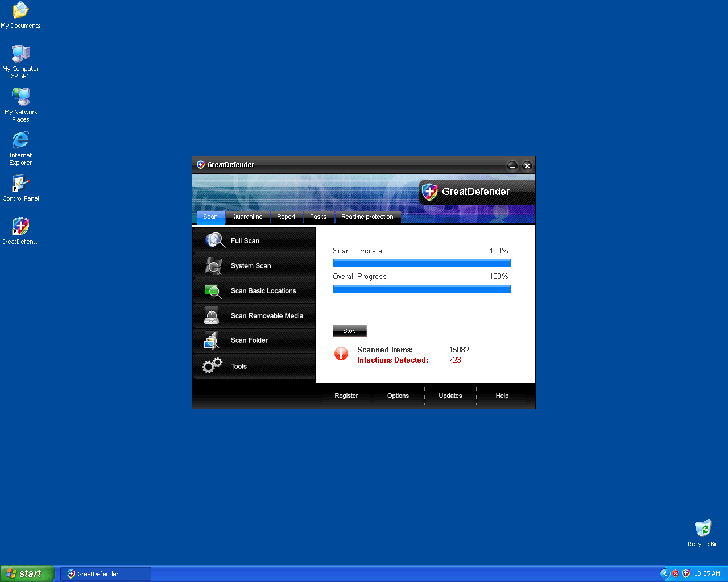This screenshot has height=582, width=728.
Task: Open the Report tab
Action: click(286, 217)
